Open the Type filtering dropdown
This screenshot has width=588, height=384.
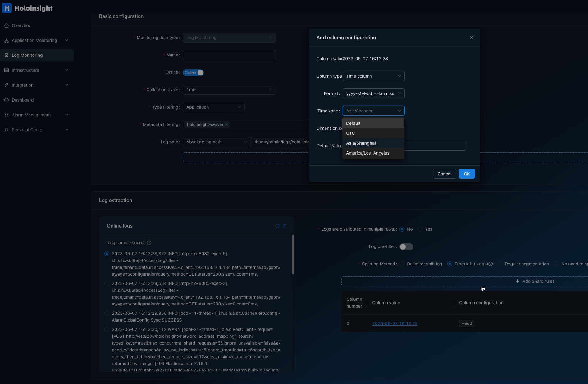pyautogui.click(x=214, y=107)
